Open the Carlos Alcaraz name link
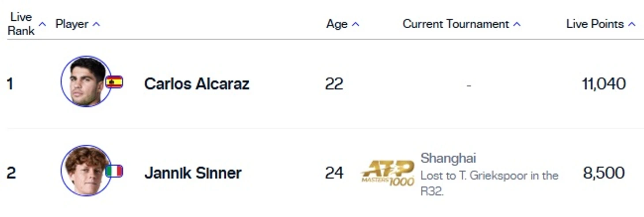The height and width of the screenshot is (217, 644). 197,83
